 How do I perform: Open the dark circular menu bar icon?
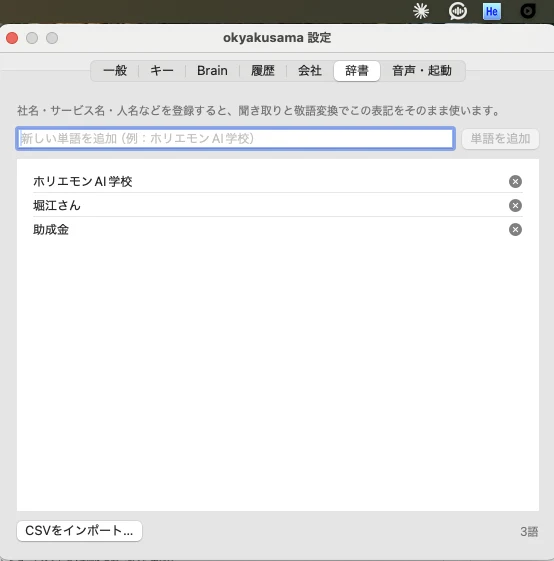click(528, 11)
